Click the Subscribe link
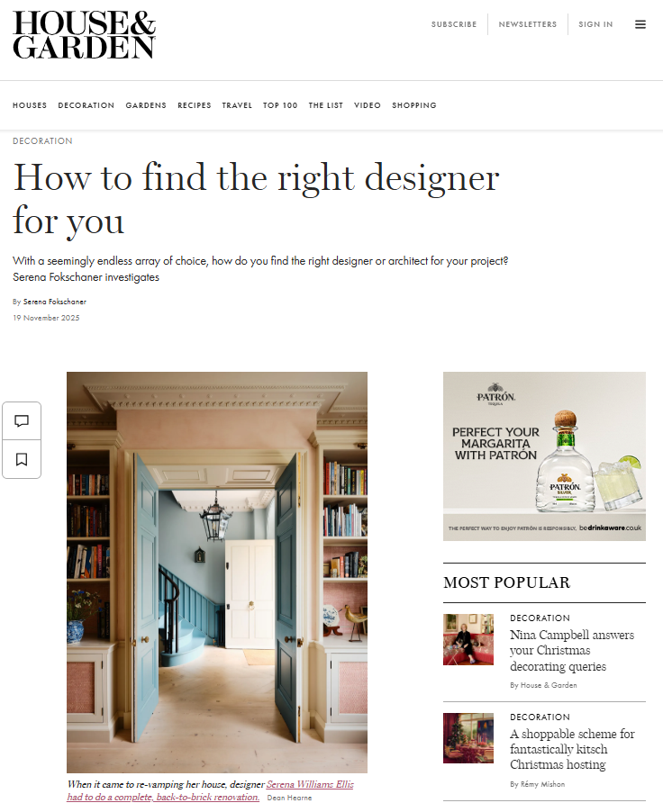 pos(454,24)
